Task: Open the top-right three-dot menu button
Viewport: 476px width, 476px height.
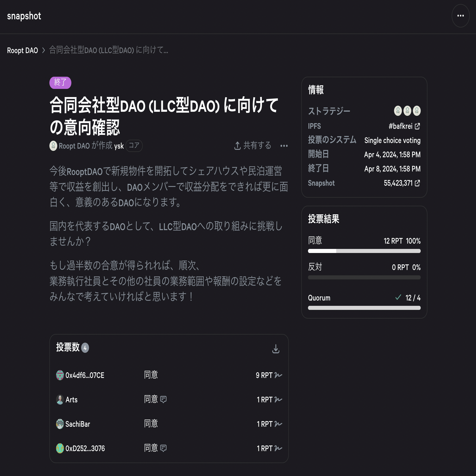Action: click(x=460, y=16)
